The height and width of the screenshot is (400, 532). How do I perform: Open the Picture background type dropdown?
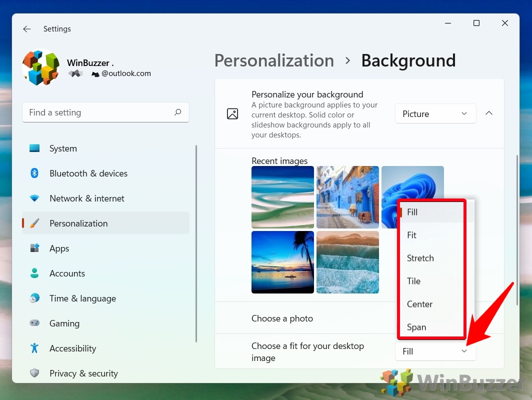(435, 114)
